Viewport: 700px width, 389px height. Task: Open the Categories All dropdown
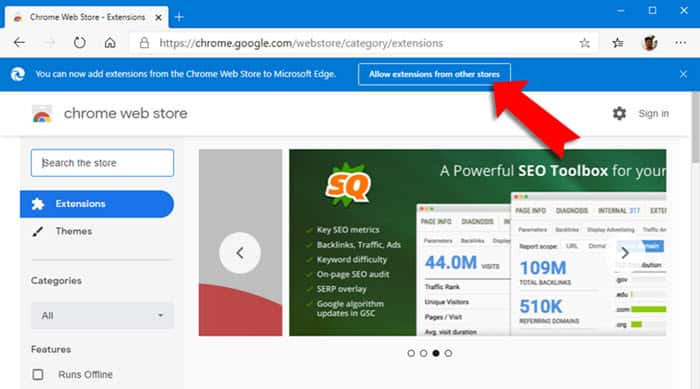point(102,316)
